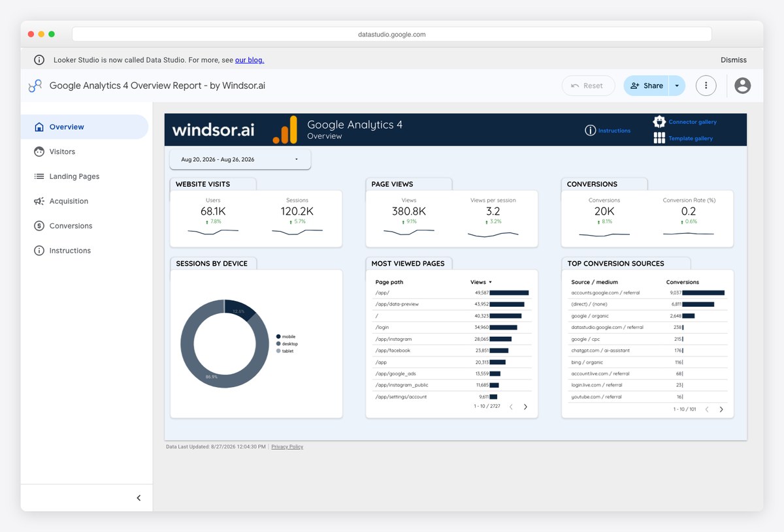
Task: Open the Landing Pages page
Action: [x=84, y=176]
